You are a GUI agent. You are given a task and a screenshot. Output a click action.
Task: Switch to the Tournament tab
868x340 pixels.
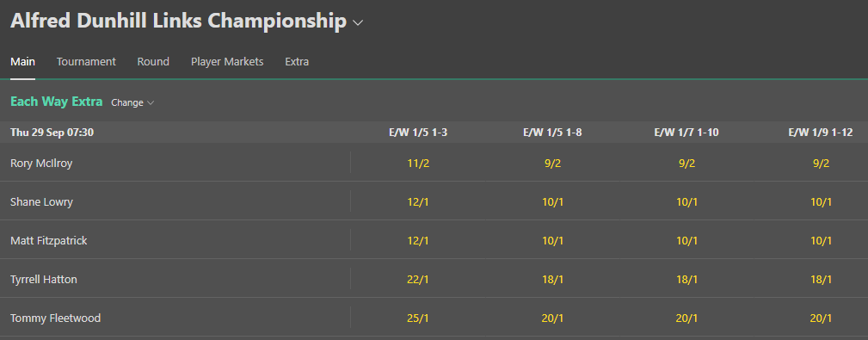point(86,61)
